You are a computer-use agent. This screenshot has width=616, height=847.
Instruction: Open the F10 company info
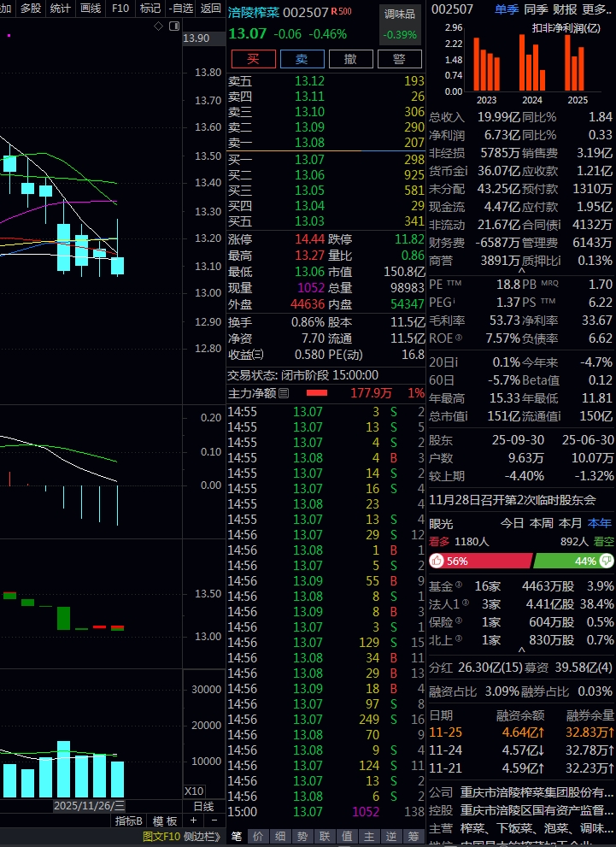point(120,8)
